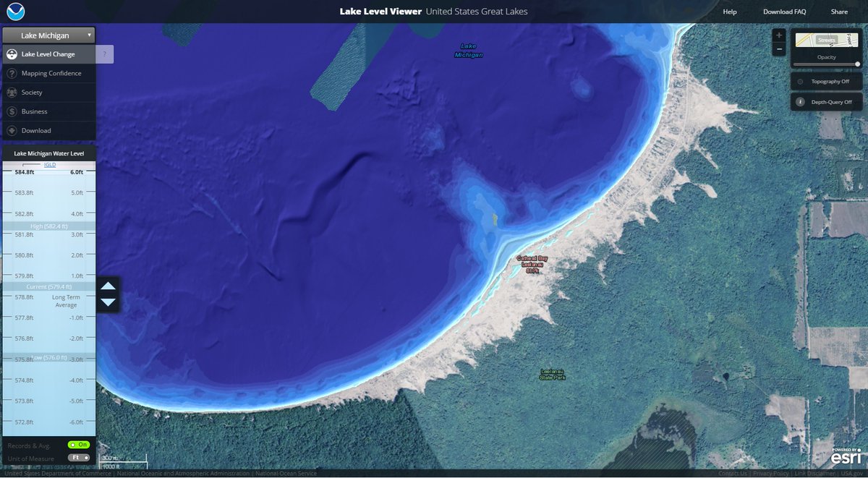
Task: Click the 581.8ft tick on water scale
Action: tap(25, 234)
